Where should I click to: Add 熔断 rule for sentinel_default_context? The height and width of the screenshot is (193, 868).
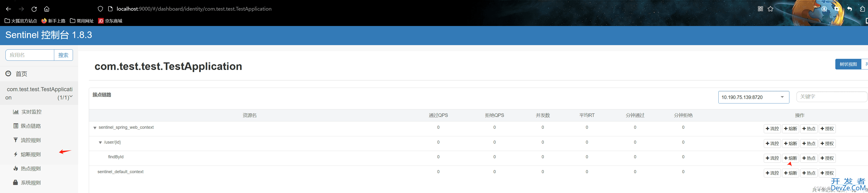[791, 173]
